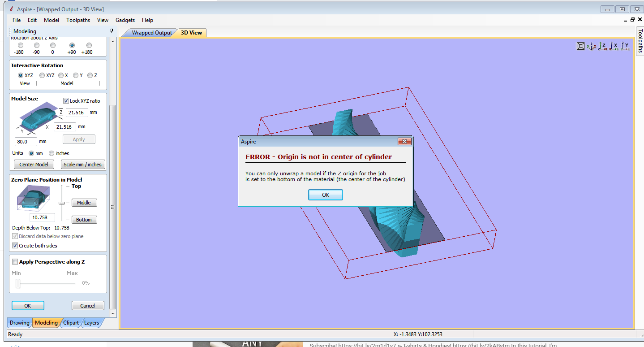644x347 pixels.
Task: Restore the inner document window
Action: pos(632,20)
